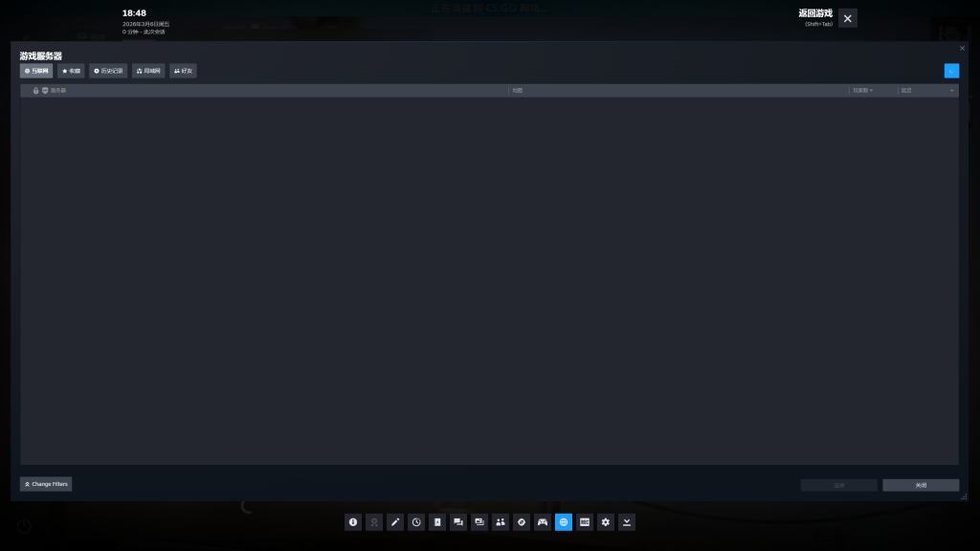Click the shield icon column header
The image size is (980, 551).
tap(45, 91)
